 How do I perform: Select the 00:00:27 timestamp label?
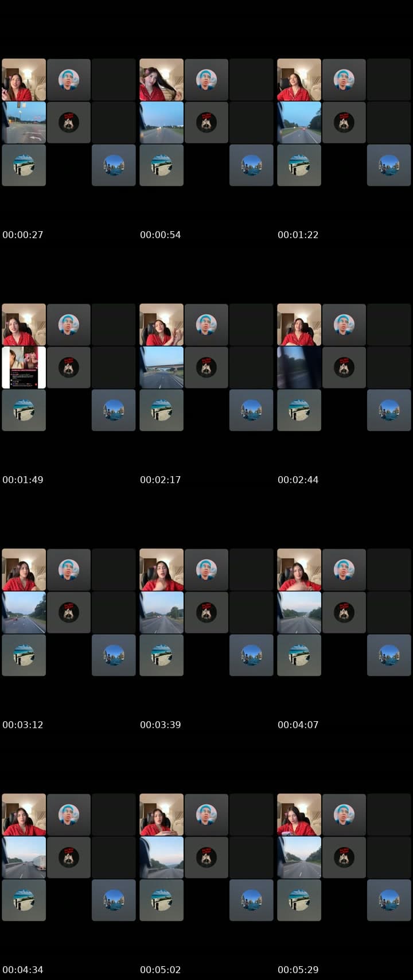(x=23, y=235)
